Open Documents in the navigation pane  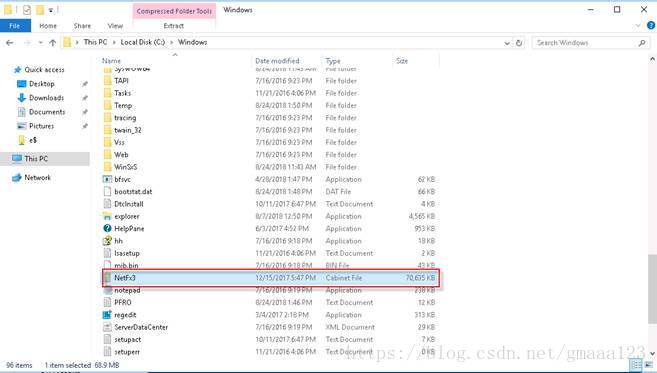tap(47, 112)
